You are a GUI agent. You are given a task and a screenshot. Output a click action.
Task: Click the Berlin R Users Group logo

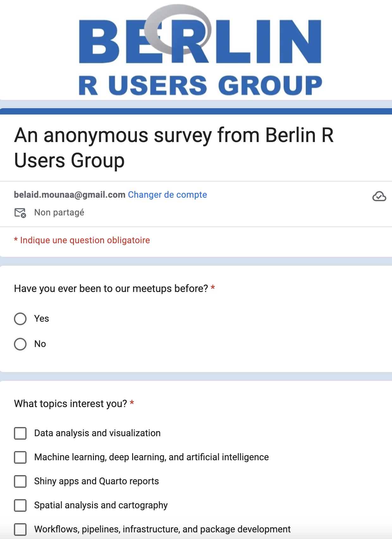pos(200,50)
